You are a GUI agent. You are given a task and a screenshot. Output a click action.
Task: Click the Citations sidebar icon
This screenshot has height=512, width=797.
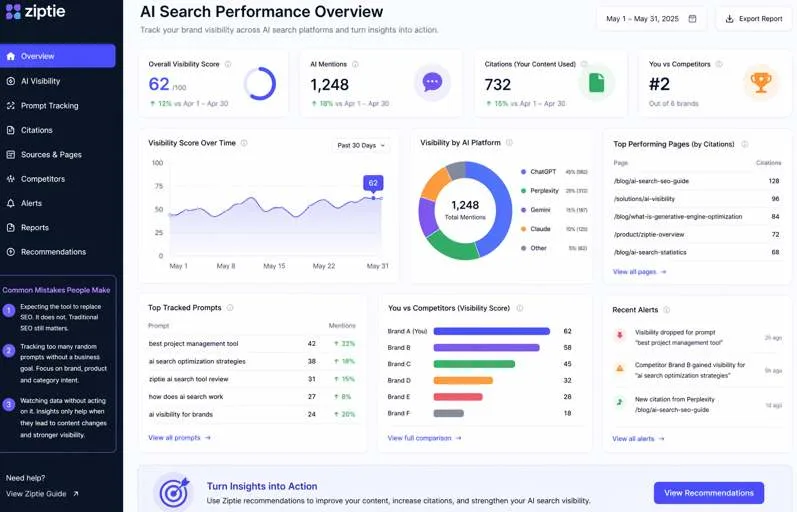click(10, 130)
